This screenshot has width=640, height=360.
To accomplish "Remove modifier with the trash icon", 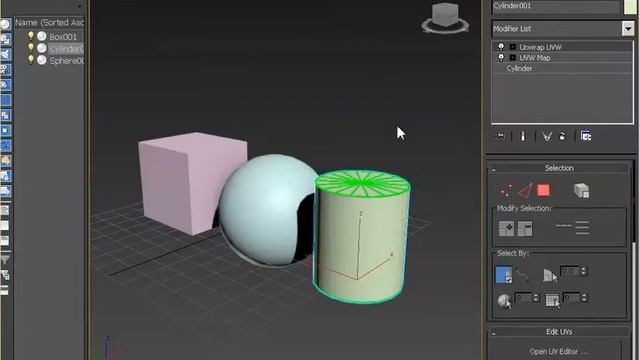I will click(562, 136).
